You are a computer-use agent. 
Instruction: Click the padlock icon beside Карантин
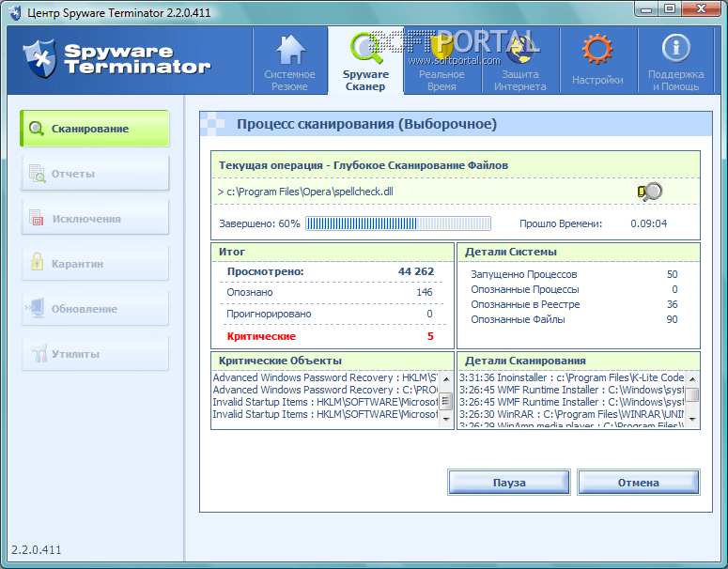38,261
